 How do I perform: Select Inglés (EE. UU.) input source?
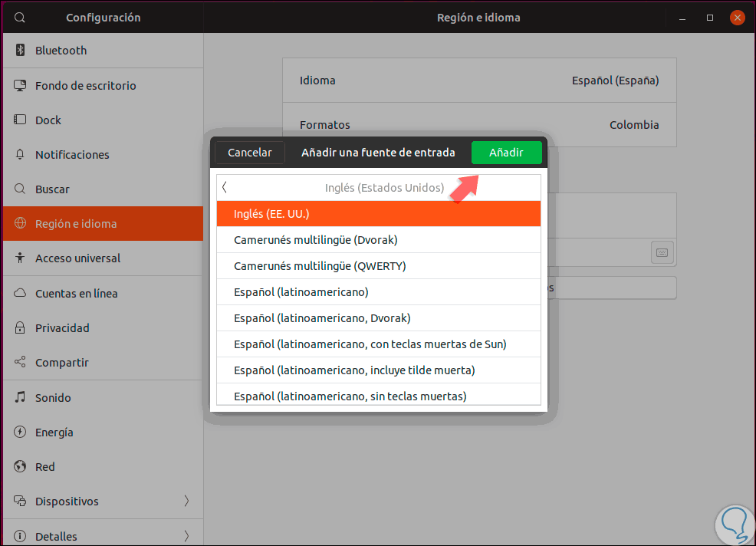tap(379, 214)
